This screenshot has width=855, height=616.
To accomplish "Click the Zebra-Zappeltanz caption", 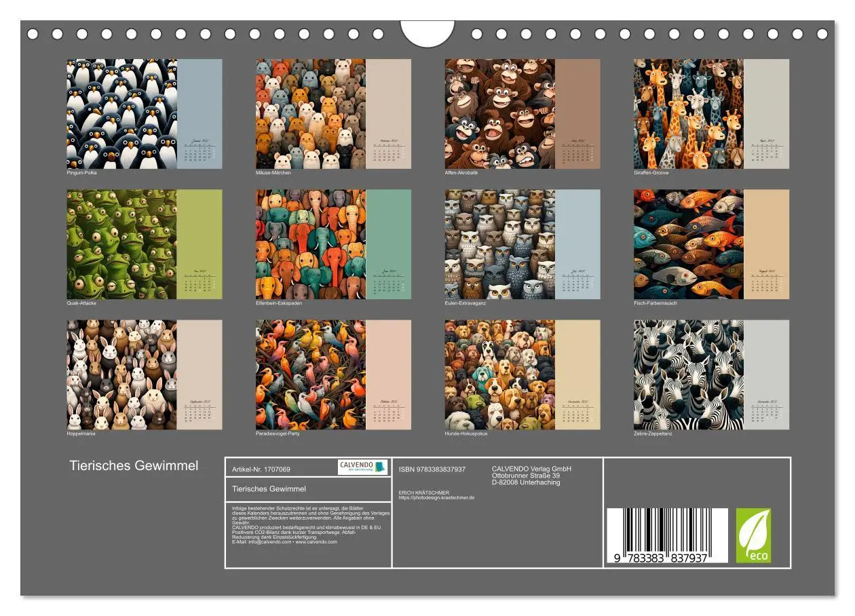I will coord(653,434).
